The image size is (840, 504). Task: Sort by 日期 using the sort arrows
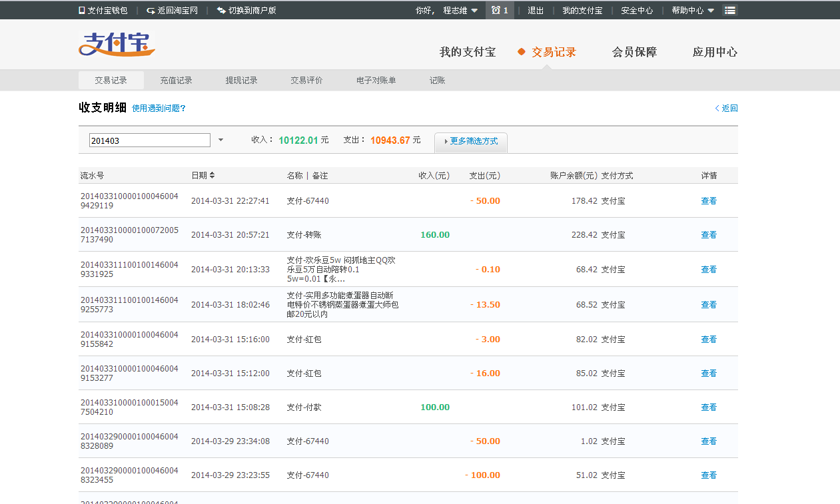[212, 176]
